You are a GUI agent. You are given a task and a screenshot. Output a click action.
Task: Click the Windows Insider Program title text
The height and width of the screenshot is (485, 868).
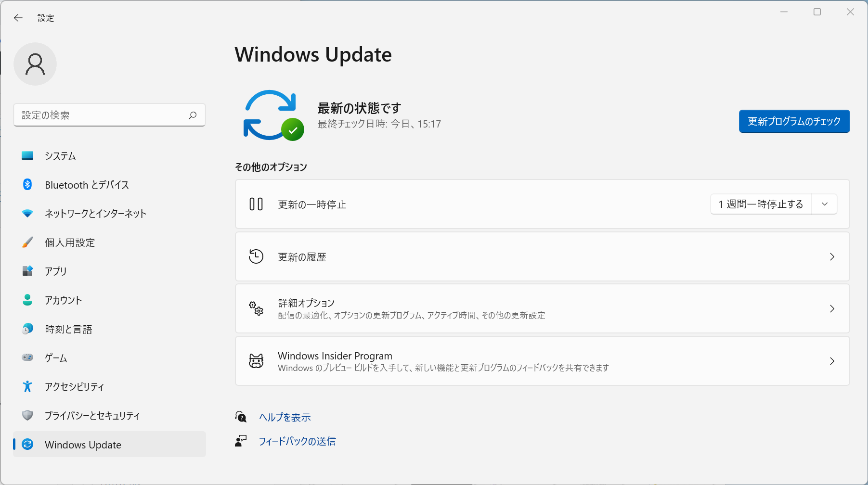[x=335, y=356]
